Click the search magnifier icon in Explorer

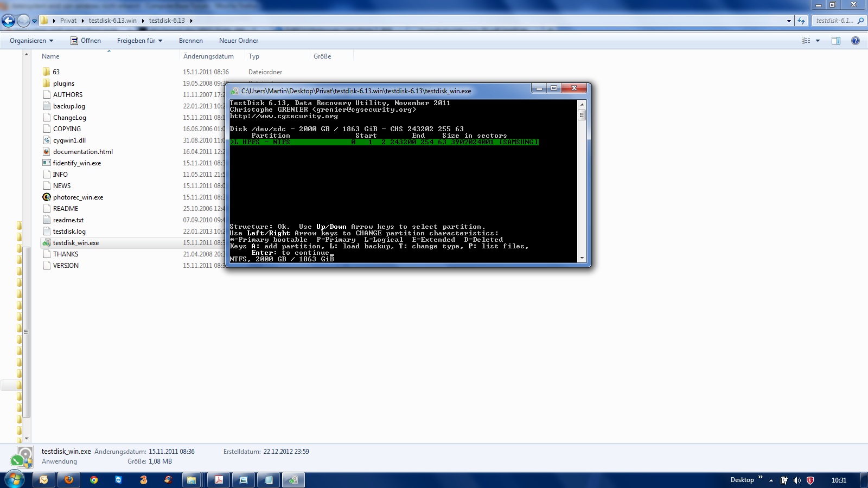(860, 21)
